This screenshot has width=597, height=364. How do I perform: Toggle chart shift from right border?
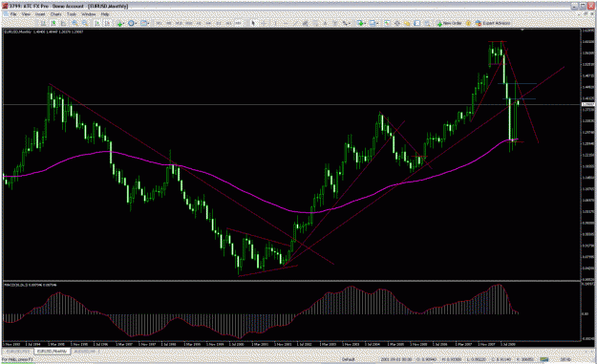pyautogui.click(x=107, y=23)
